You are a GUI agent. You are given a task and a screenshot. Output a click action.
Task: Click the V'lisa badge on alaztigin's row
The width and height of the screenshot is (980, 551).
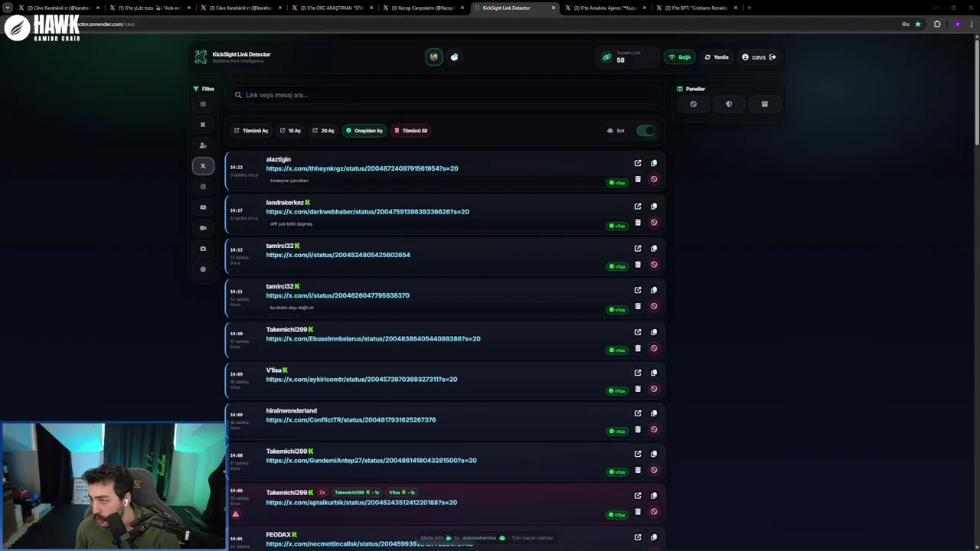point(617,183)
